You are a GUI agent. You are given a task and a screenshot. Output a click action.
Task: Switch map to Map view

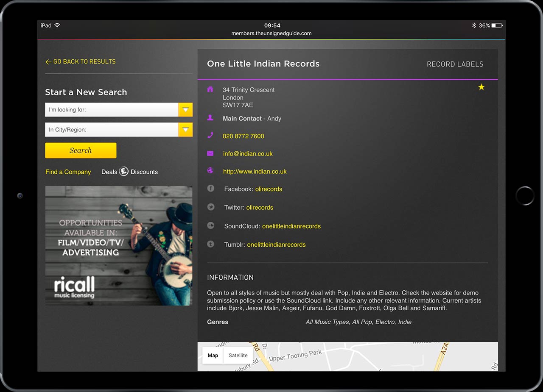[x=213, y=356]
